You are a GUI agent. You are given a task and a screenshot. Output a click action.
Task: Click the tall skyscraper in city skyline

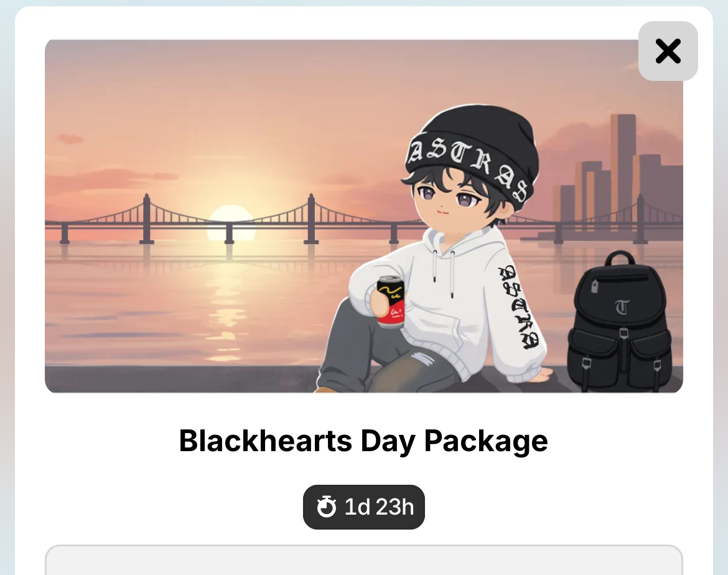623,167
